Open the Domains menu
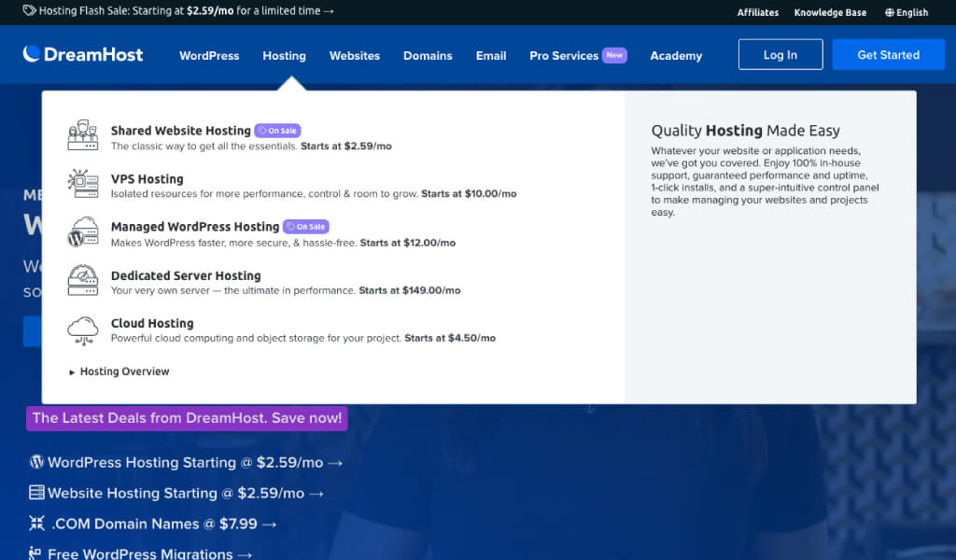 428,55
